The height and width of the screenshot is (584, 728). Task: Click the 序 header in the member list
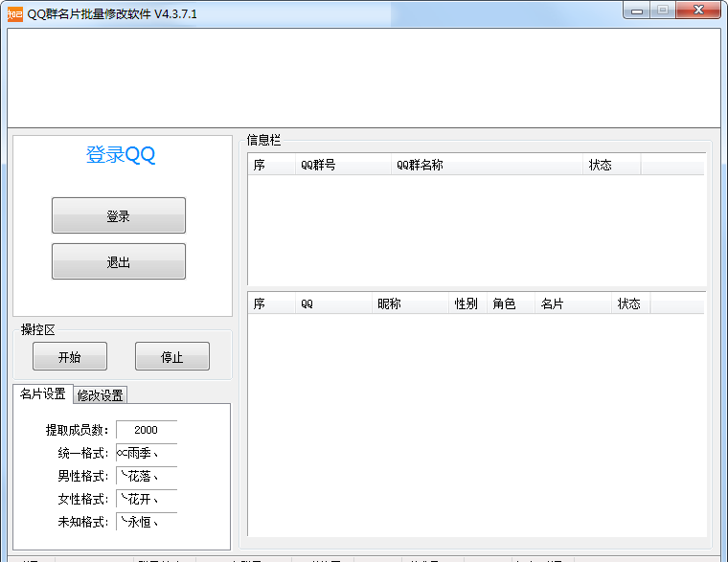(272, 303)
